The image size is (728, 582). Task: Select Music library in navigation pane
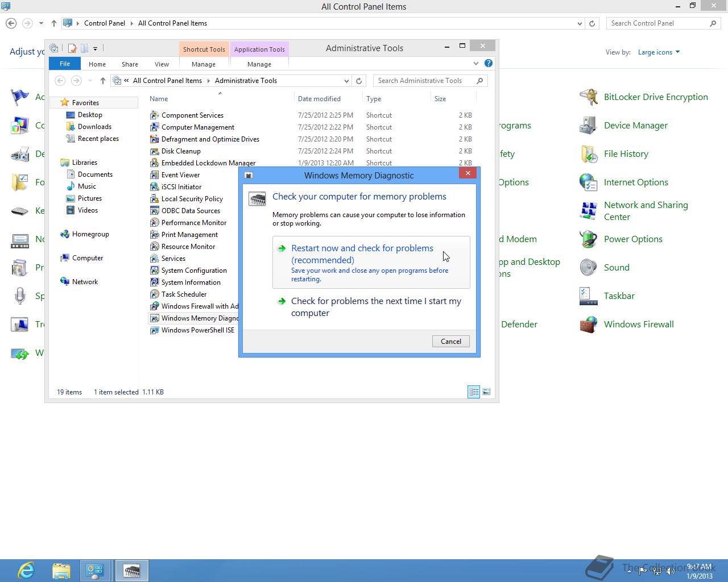pos(86,186)
